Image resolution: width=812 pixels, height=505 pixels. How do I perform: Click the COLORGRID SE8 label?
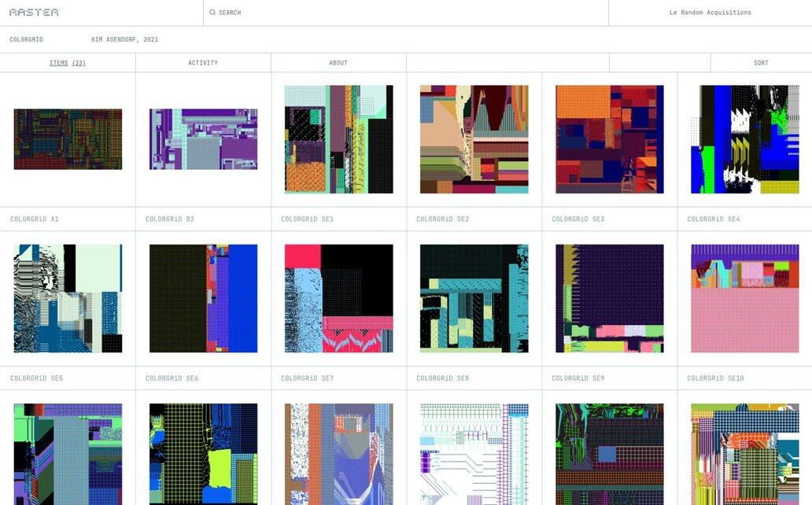(x=443, y=378)
